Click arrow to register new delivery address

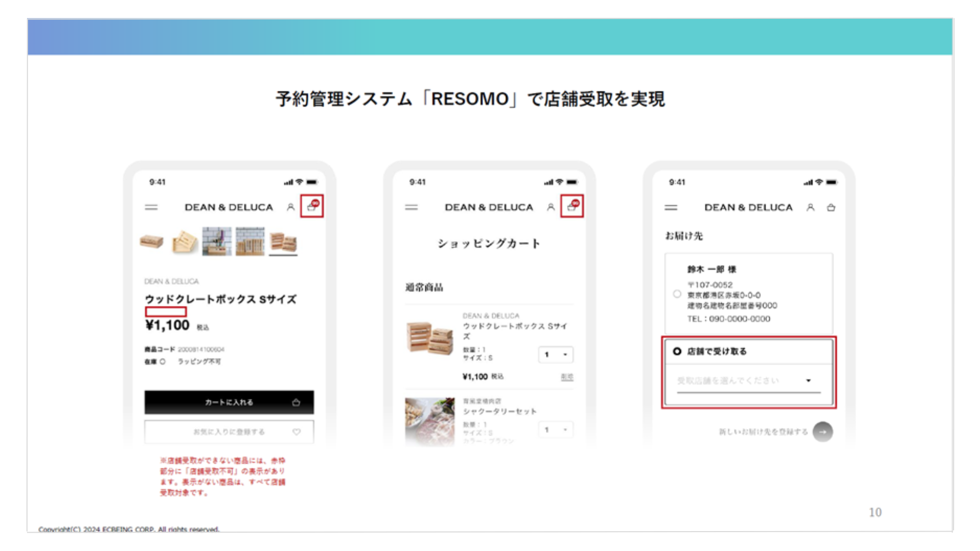822,432
